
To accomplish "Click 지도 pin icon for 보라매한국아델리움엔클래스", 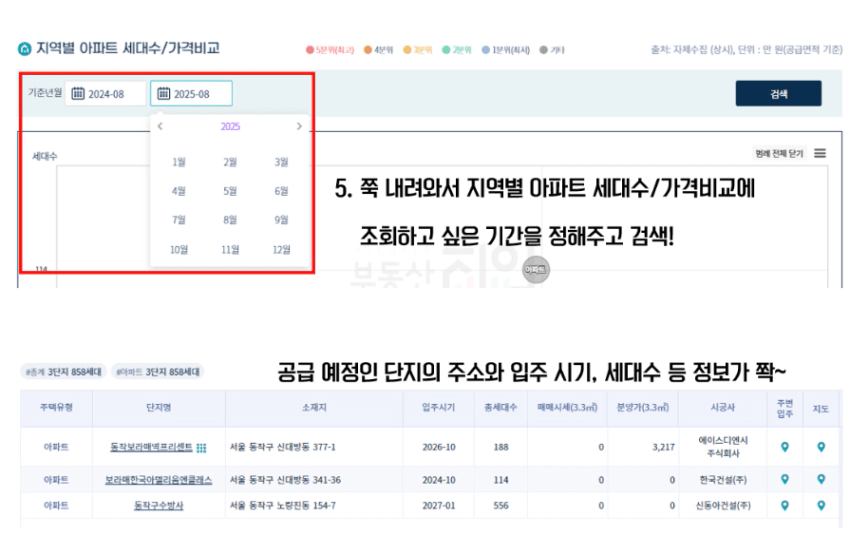I will click(x=821, y=480).
